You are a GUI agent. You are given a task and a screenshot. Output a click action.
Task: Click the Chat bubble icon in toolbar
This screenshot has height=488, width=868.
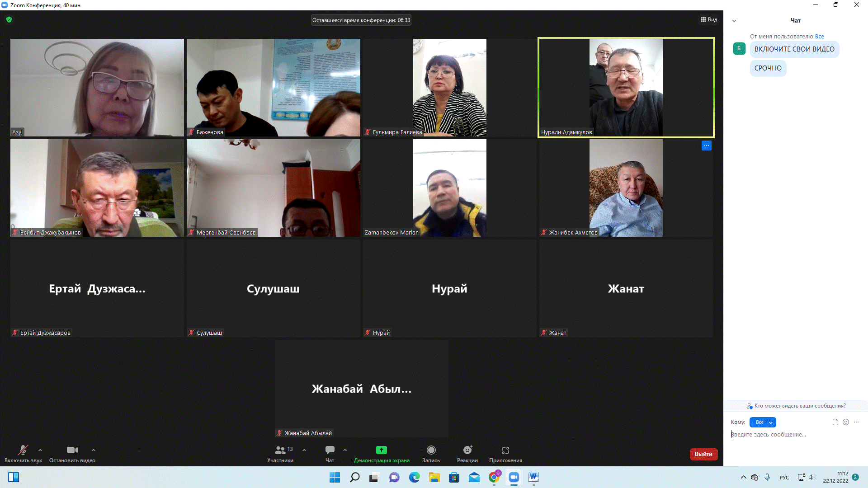(x=330, y=450)
